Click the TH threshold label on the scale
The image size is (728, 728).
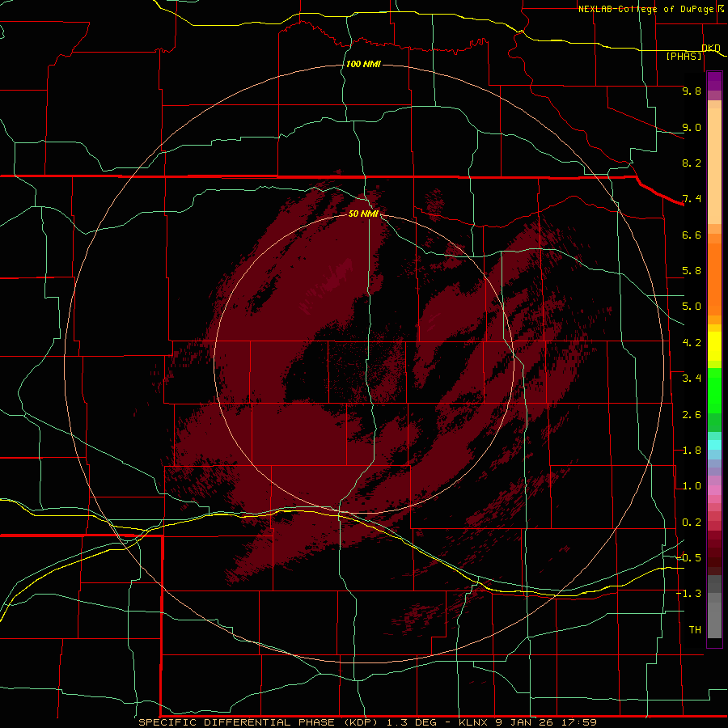695,630
